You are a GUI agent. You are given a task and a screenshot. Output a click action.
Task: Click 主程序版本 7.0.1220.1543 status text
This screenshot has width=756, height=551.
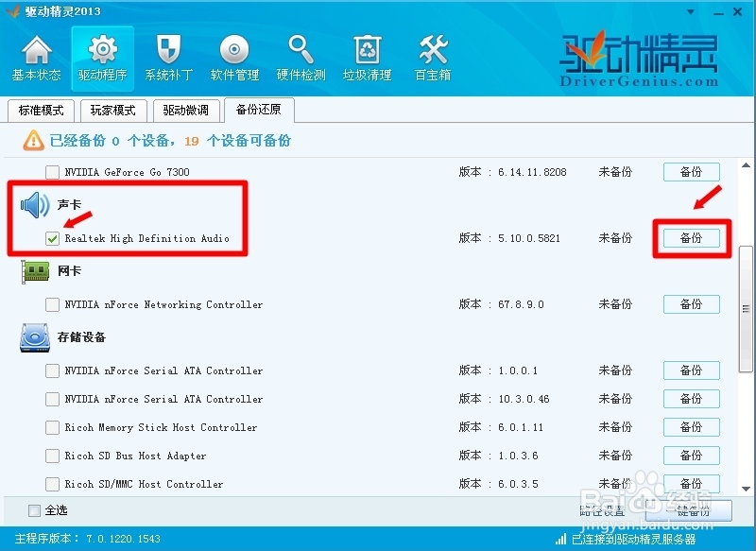(87, 539)
